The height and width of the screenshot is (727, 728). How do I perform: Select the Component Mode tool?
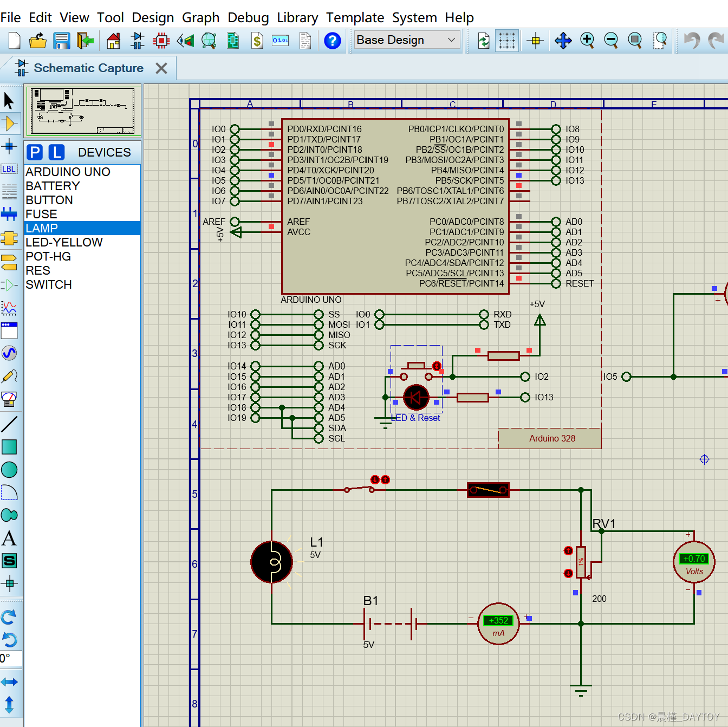point(9,124)
